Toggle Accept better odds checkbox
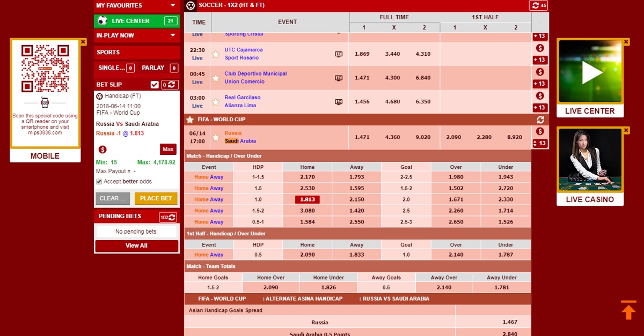This screenshot has height=336, width=644. (x=99, y=182)
